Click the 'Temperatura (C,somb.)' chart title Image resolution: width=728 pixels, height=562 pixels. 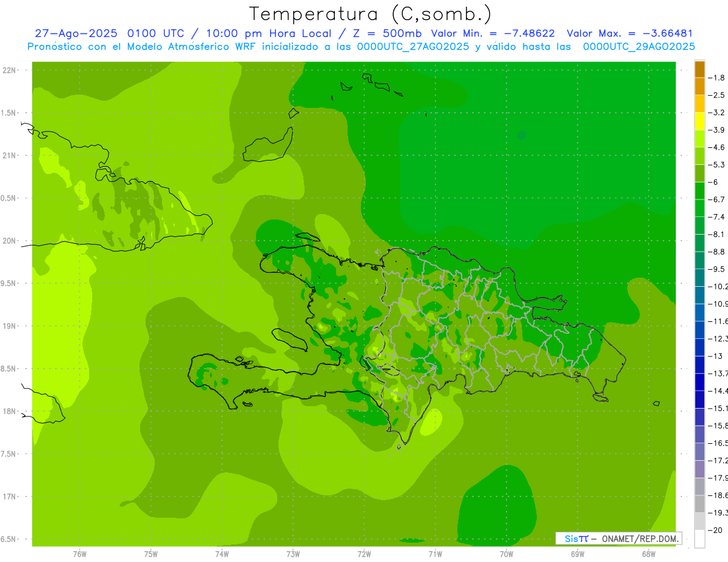[371, 13]
